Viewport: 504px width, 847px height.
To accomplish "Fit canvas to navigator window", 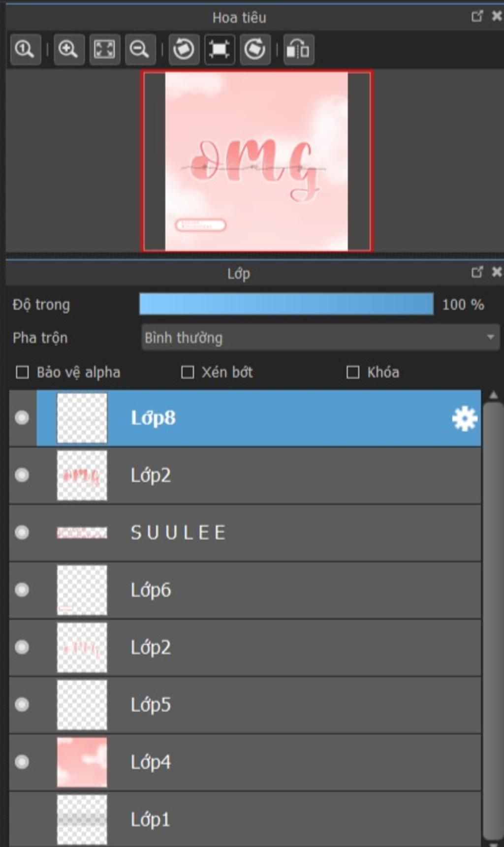I will point(104,49).
